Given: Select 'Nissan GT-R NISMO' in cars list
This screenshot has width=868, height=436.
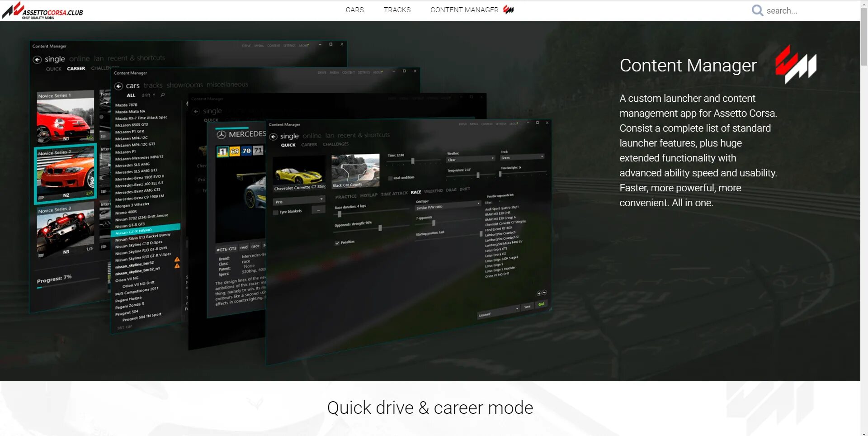Looking at the screenshot, I should tap(146, 230).
